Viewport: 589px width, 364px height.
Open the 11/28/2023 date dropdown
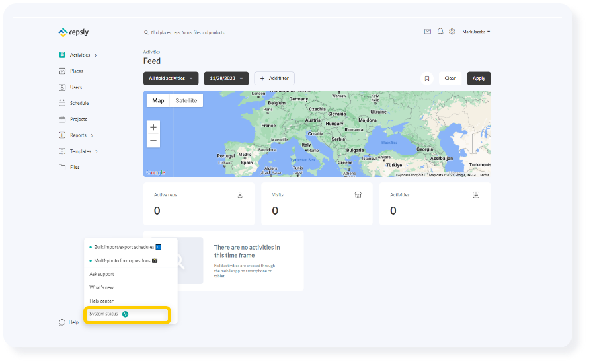click(x=226, y=79)
